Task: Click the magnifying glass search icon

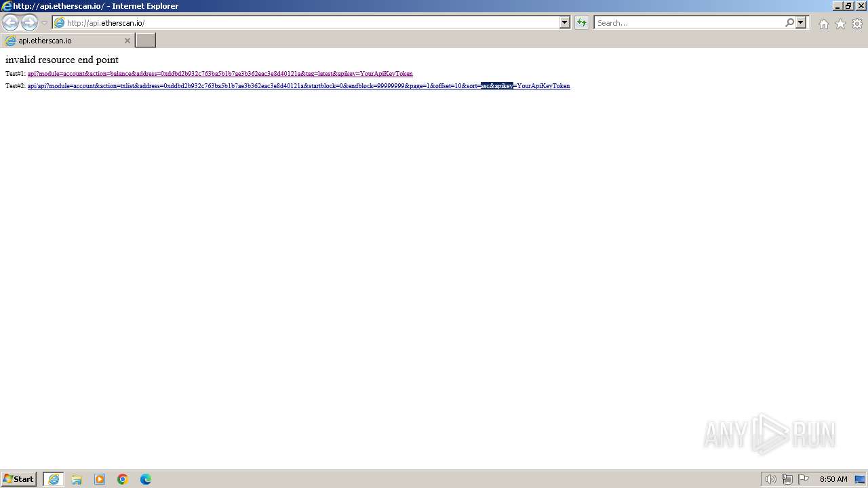Action: coord(789,22)
